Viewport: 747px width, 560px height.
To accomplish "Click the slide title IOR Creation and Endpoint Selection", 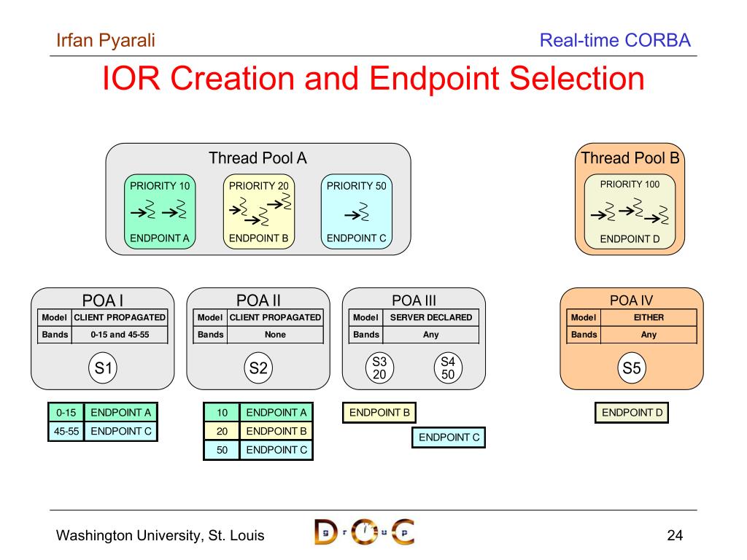I will pyautogui.click(x=373, y=78).
